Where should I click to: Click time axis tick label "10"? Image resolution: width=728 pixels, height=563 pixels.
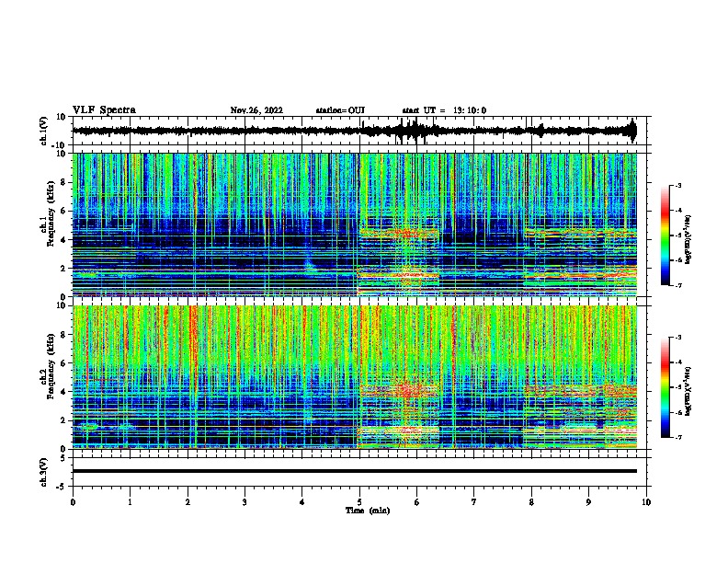tap(646, 502)
